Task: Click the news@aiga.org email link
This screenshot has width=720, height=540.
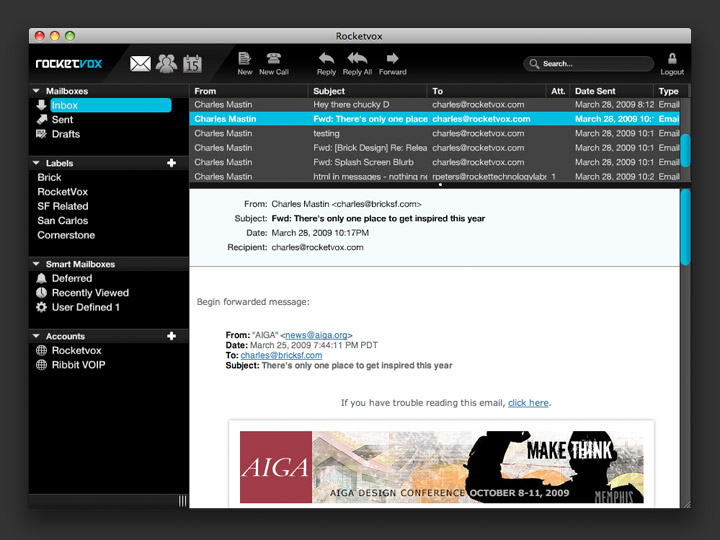Action: pyautogui.click(x=316, y=335)
